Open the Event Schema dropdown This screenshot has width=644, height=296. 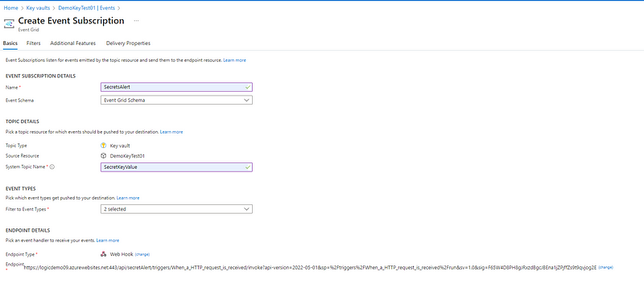tap(176, 100)
